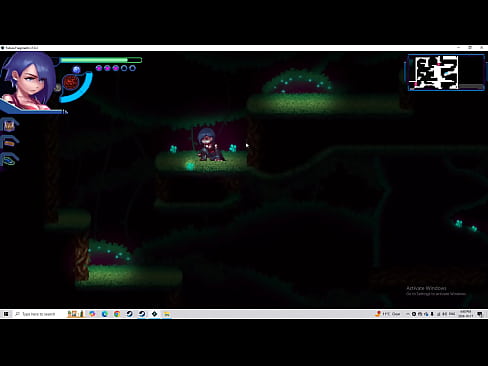Open the first Steam taskbar icon
This screenshot has height=366, width=488.
coord(129,314)
